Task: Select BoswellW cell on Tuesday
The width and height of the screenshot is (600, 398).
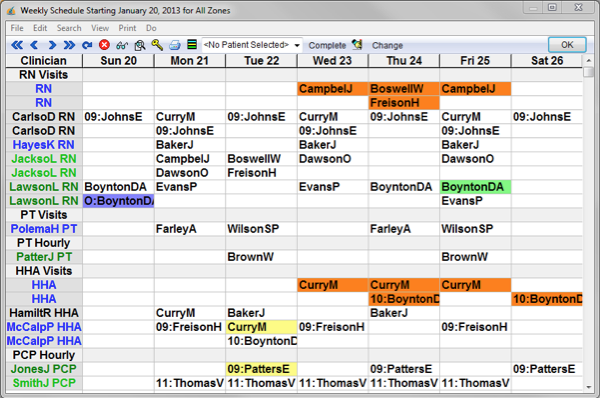Action: click(261, 159)
